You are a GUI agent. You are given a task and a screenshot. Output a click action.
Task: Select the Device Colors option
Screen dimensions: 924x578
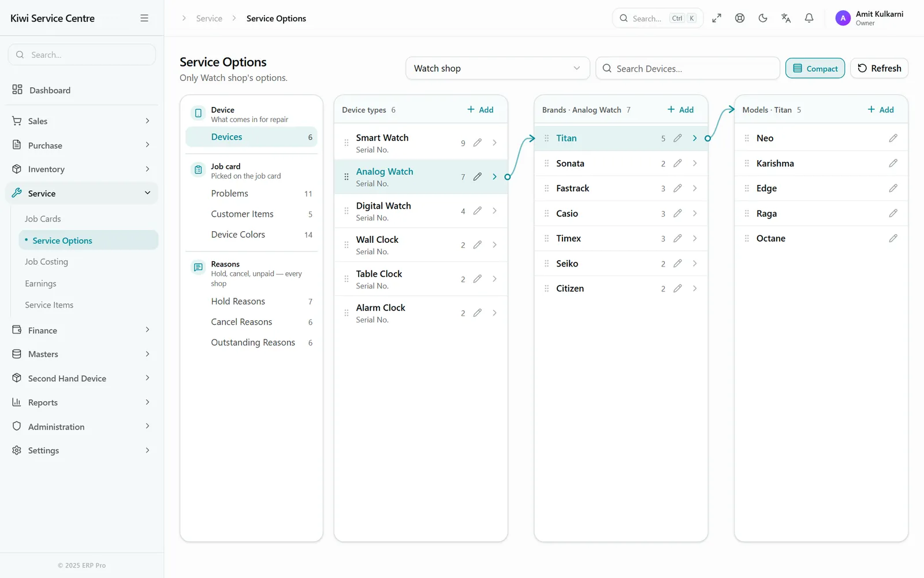coord(251,235)
